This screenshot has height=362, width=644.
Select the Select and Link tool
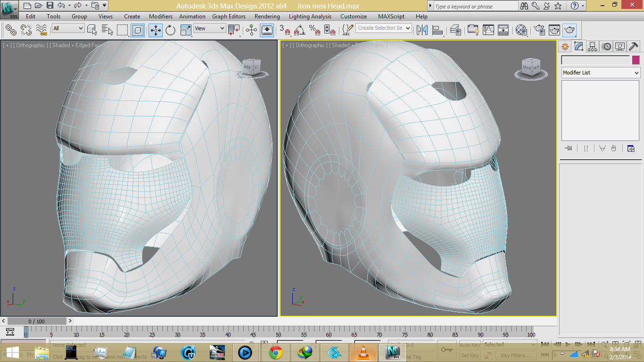click(x=11, y=30)
